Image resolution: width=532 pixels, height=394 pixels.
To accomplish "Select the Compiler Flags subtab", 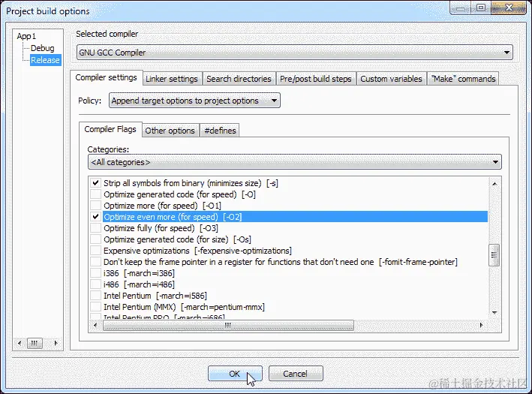I will point(110,129).
